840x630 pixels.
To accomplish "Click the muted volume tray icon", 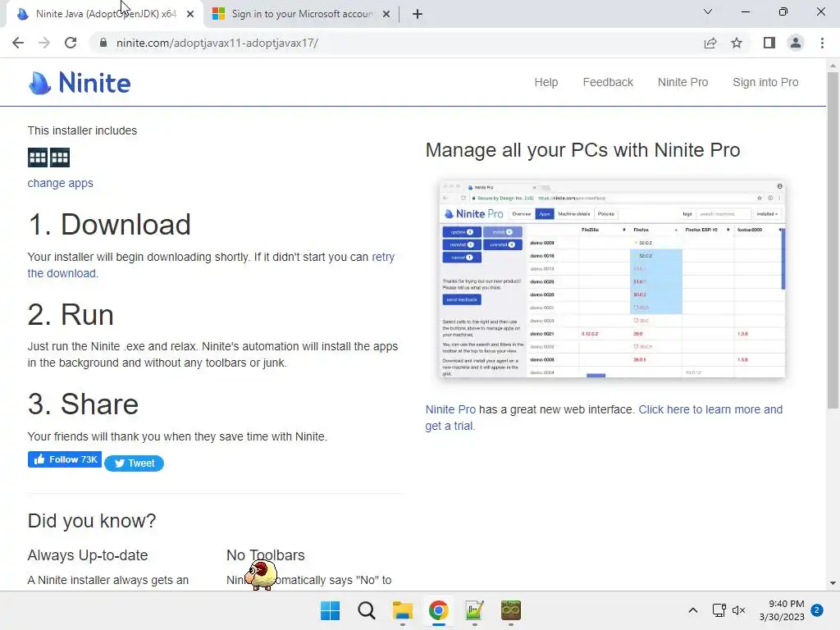I will pos(739,610).
